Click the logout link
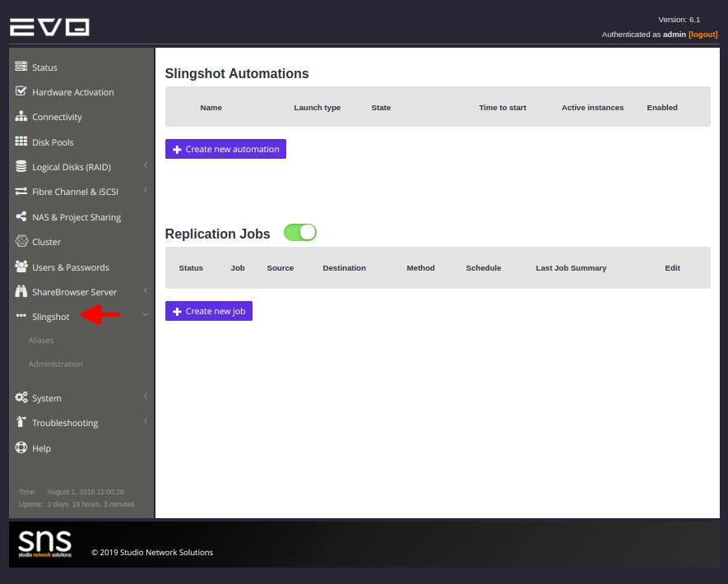 click(x=703, y=35)
